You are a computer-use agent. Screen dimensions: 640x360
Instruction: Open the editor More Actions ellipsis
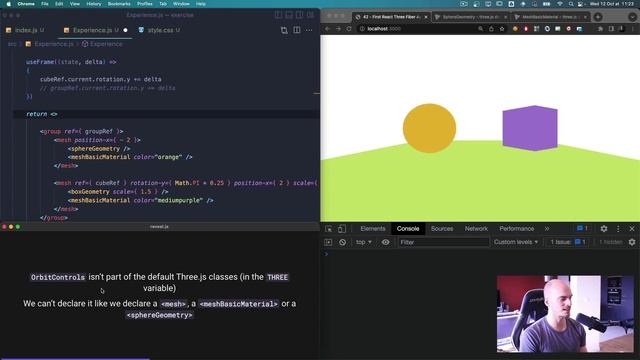(x=309, y=30)
